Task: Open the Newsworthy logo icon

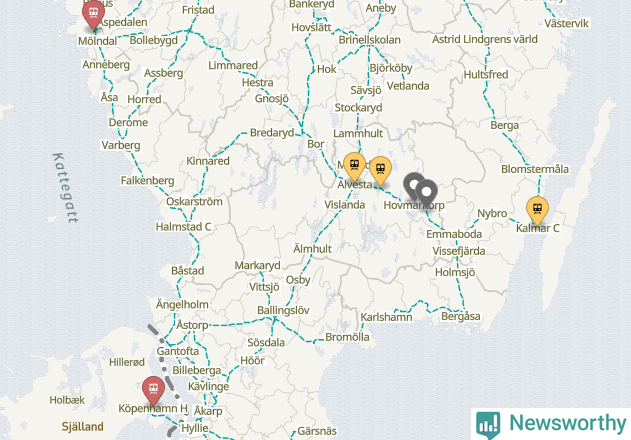Action: [488, 425]
